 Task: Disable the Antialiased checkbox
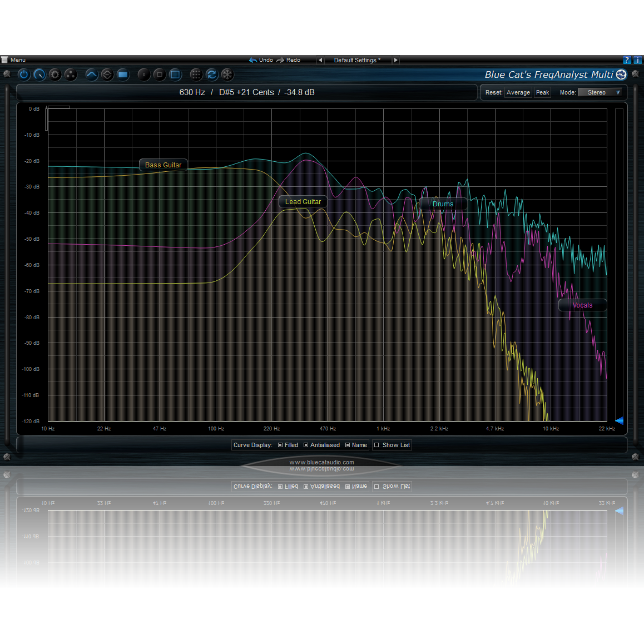tap(305, 445)
